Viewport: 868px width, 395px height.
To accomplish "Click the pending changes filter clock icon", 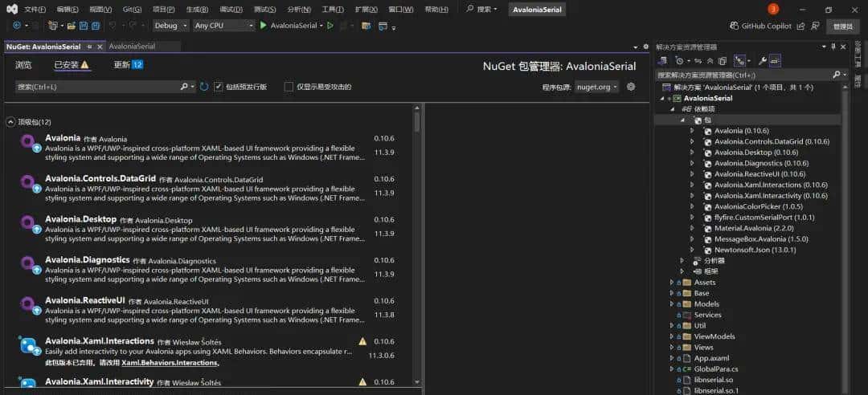I will (x=679, y=61).
